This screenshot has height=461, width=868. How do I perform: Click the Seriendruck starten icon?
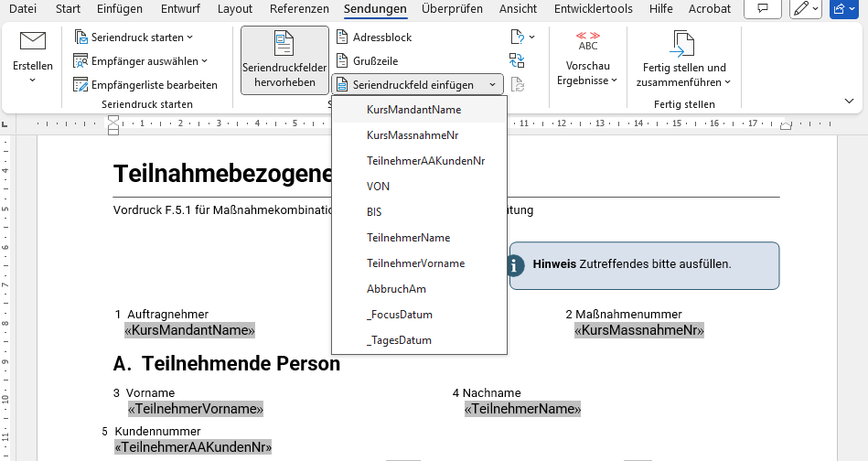pyautogui.click(x=80, y=38)
